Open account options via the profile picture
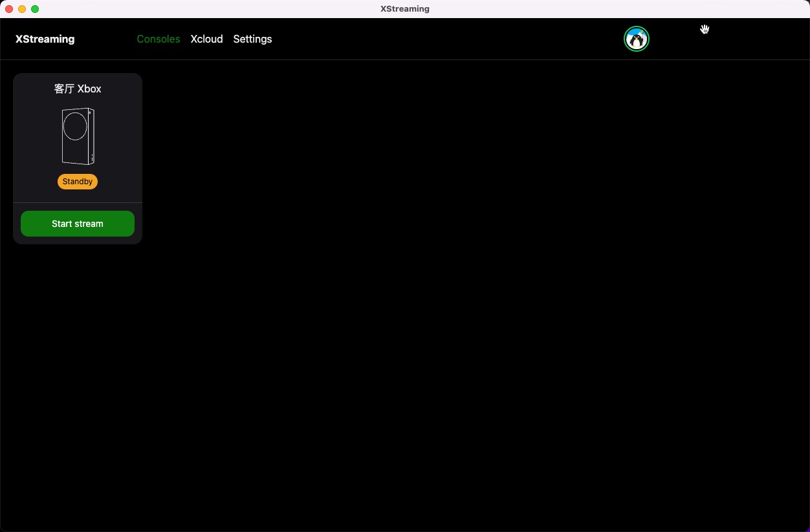 636,39
